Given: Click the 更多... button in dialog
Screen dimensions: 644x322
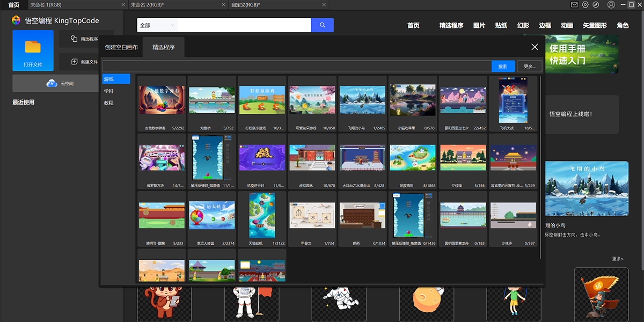Looking at the screenshot, I should click(530, 66).
